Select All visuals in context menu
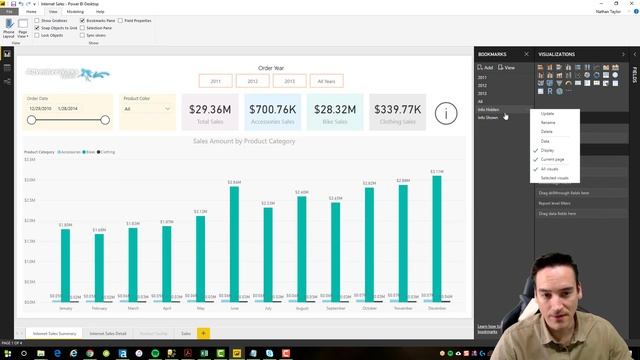The height and width of the screenshot is (360, 640). pyautogui.click(x=549, y=169)
